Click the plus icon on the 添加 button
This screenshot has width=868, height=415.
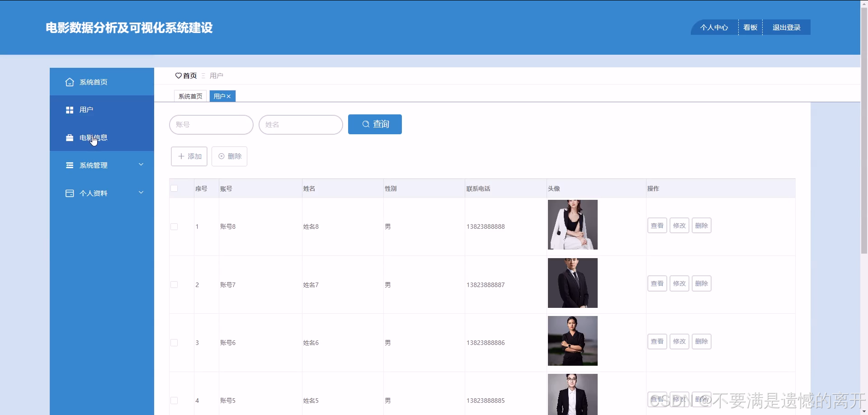(181, 156)
